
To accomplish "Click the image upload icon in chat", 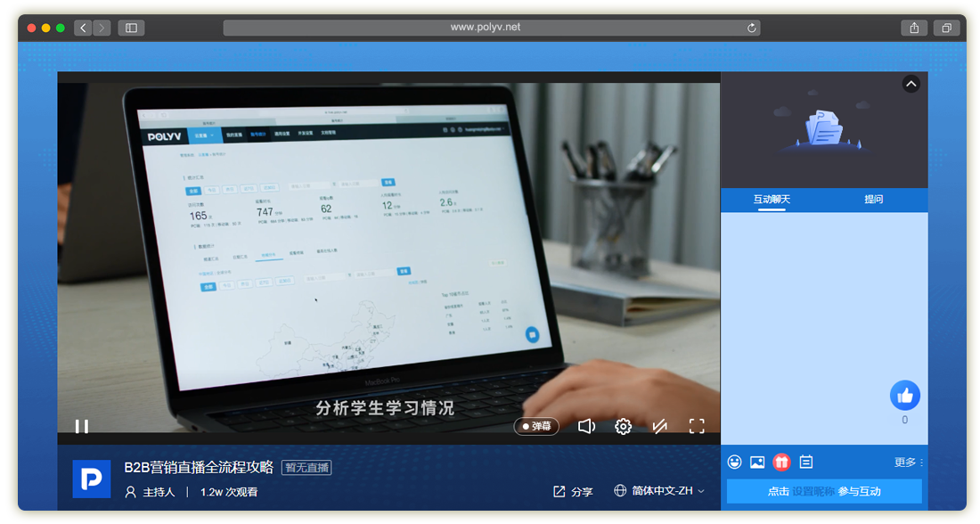I will coord(757,462).
